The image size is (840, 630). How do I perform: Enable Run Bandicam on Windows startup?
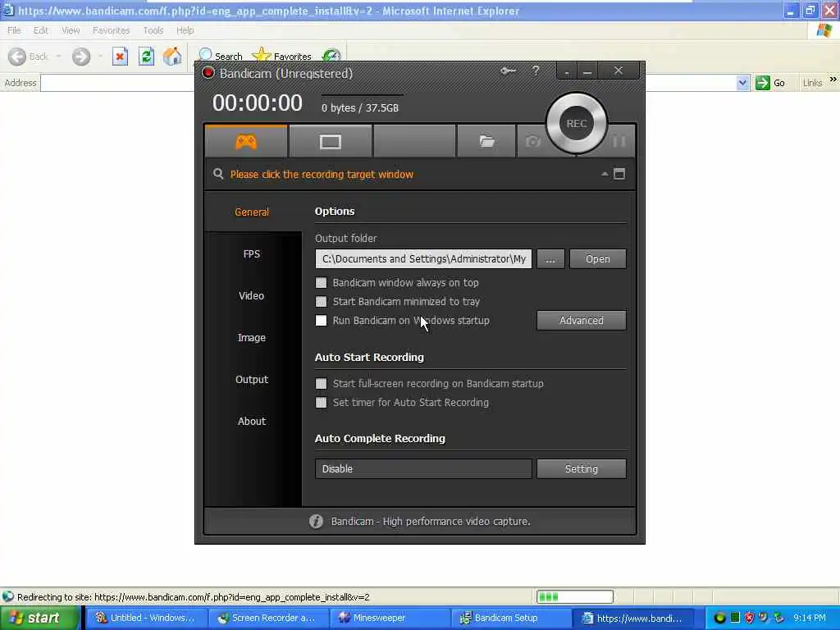(x=321, y=321)
